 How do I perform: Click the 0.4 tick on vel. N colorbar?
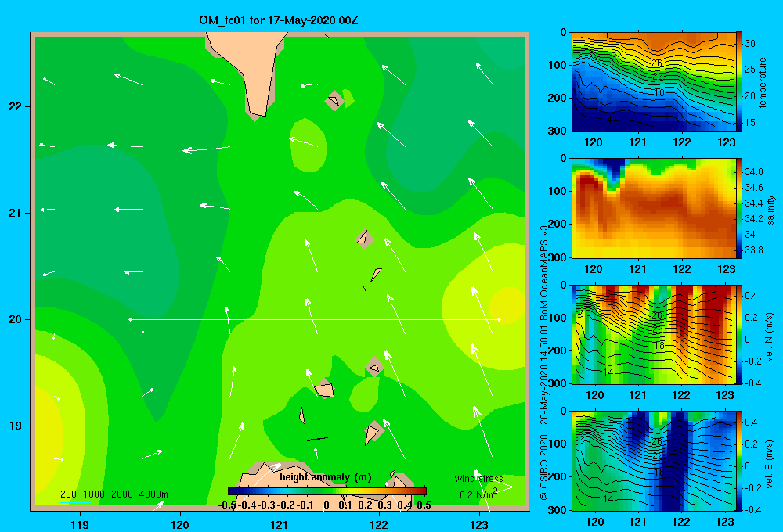coord(751,296)
